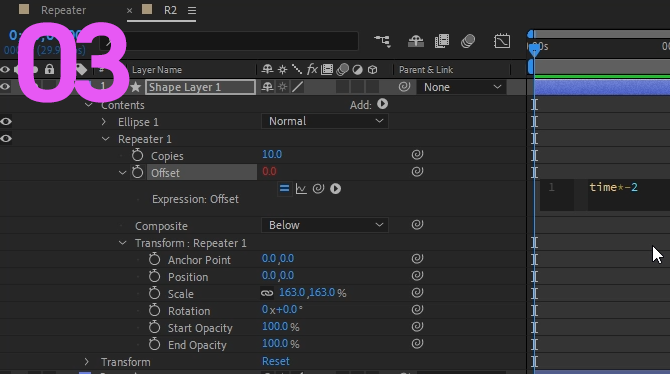Click the Copies property pick whip
The width and height of the screenshot is (670, 374).
coord(417,155)
